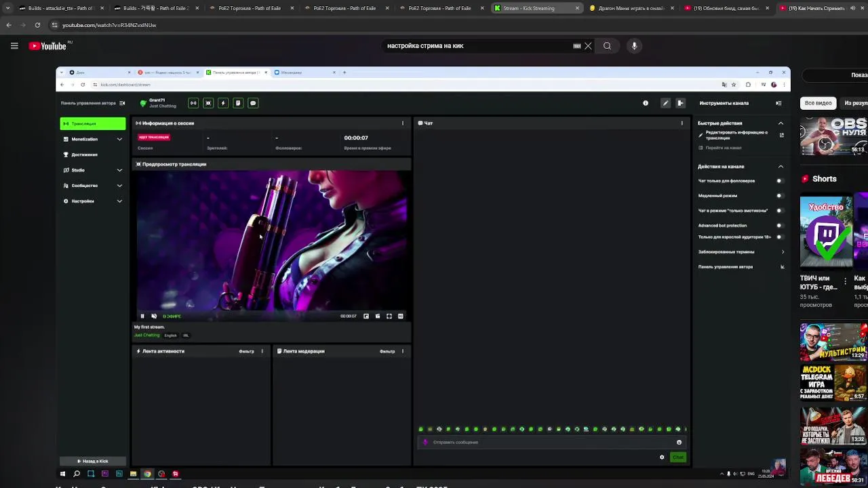Image resolution: width=868 pixels, height=488 pixels.
Task: Open picture-in-picture for stream preview
Action: tap(366, 317)
